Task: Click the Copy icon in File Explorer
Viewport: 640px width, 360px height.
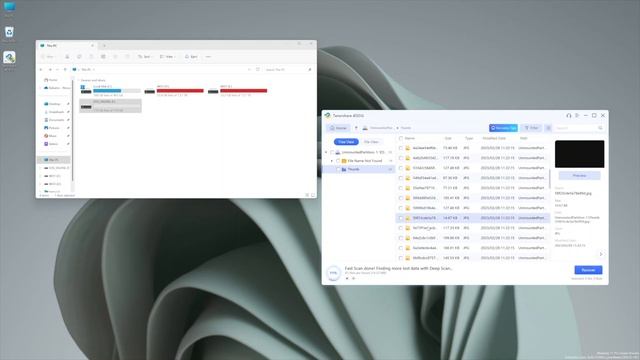Action: [x=79, y=57]
